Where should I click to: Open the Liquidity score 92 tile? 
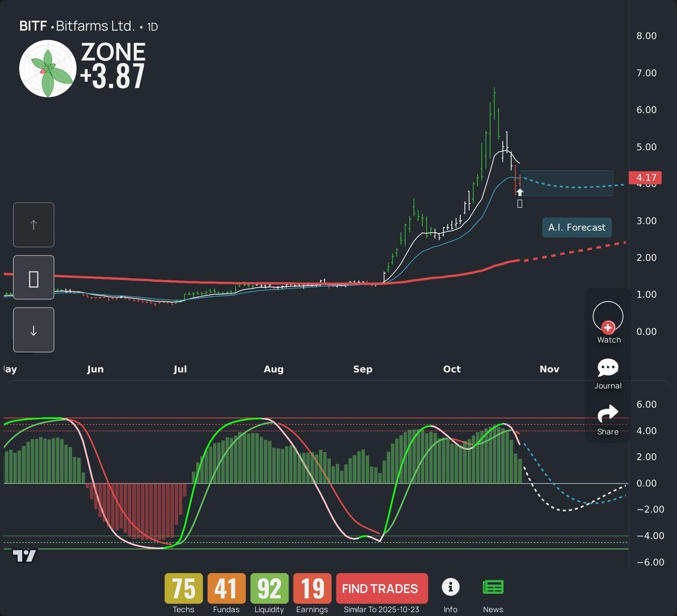point(269,589)
